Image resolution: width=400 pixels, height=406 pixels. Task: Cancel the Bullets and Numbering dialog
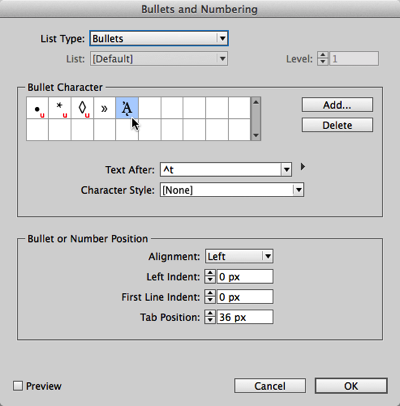[x=270, y=386]
